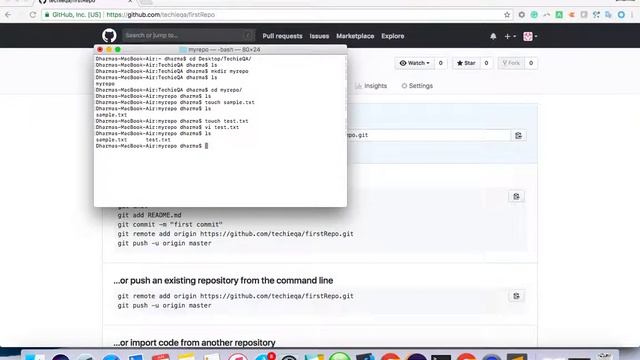Viewport: 640px width, 360px height.
Task: Click the gear-shaped extension icon
Action: (522, 15)
